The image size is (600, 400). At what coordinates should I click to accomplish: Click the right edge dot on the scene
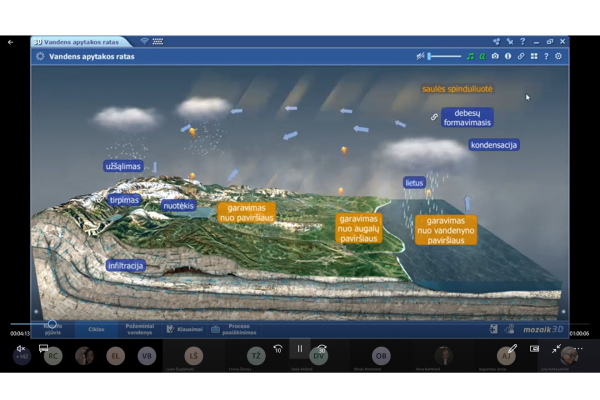(x=563, y=312)
